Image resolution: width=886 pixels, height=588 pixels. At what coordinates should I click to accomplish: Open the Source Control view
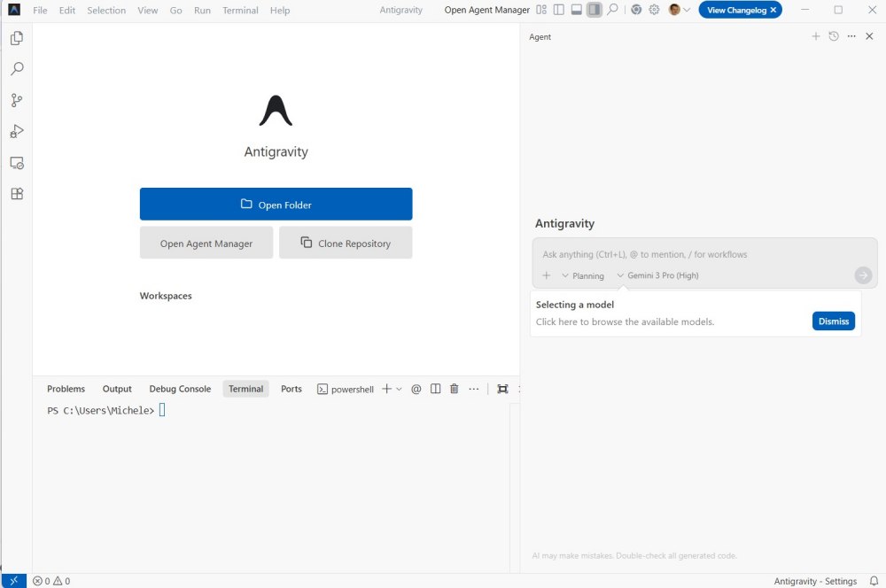click(16, 100)
